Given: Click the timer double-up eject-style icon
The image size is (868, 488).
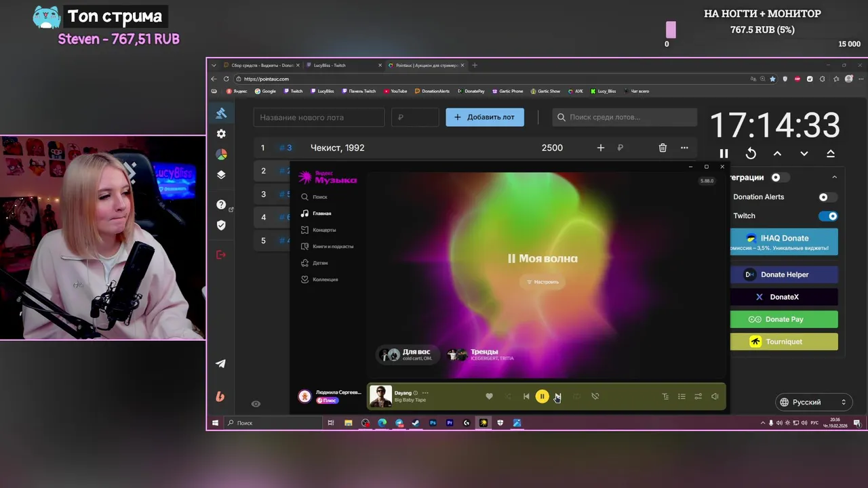Looking at the screenshot, I should (831, 154).
